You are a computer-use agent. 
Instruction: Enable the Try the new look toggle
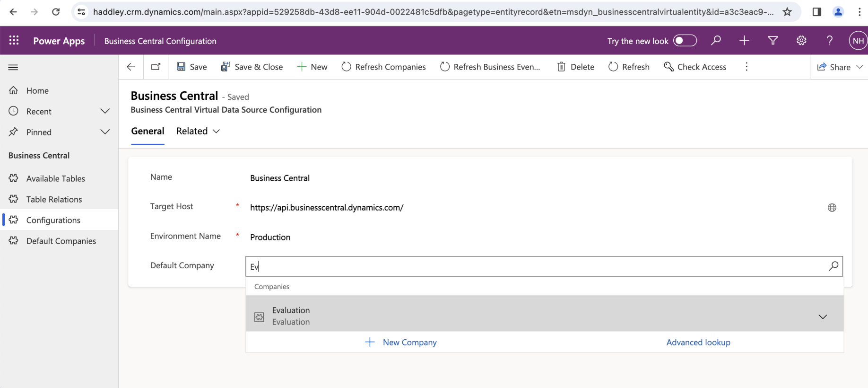click(685, 41)
